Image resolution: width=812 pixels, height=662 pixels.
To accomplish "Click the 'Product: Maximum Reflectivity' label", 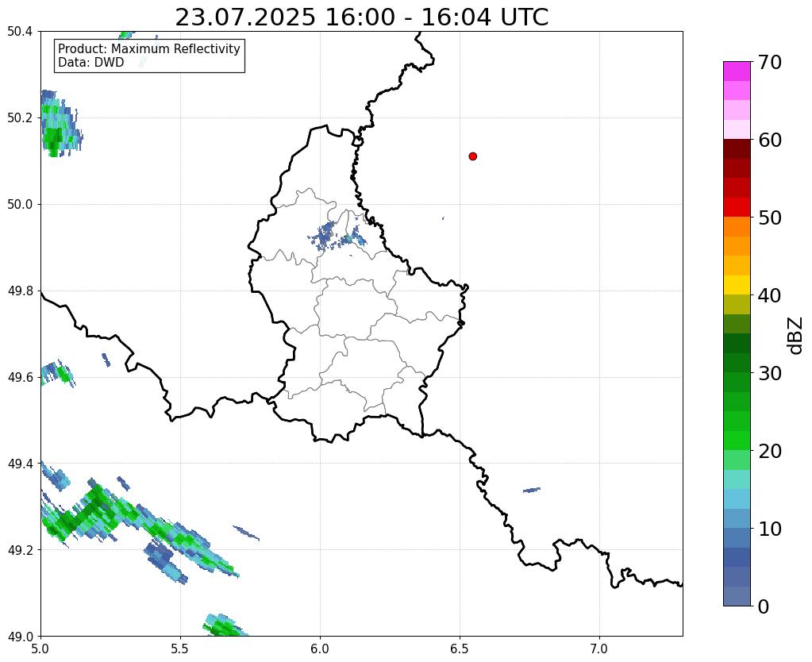I will [x=149, y=48].
